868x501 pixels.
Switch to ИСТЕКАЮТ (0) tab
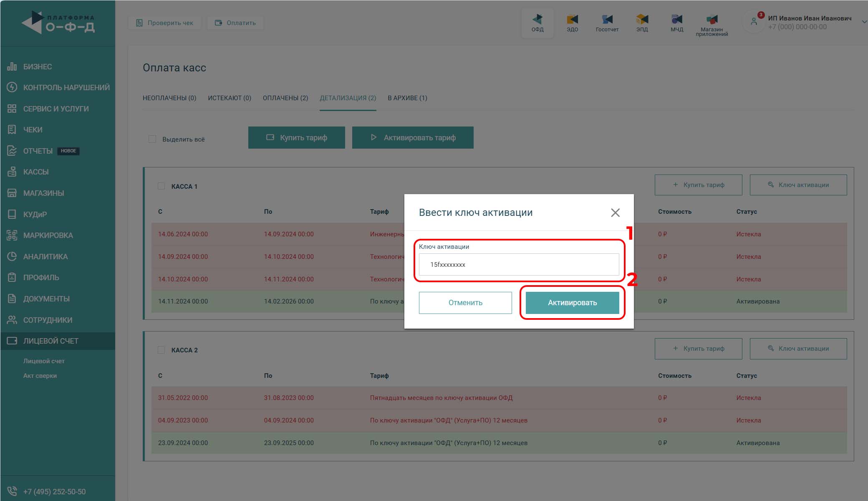230,98
